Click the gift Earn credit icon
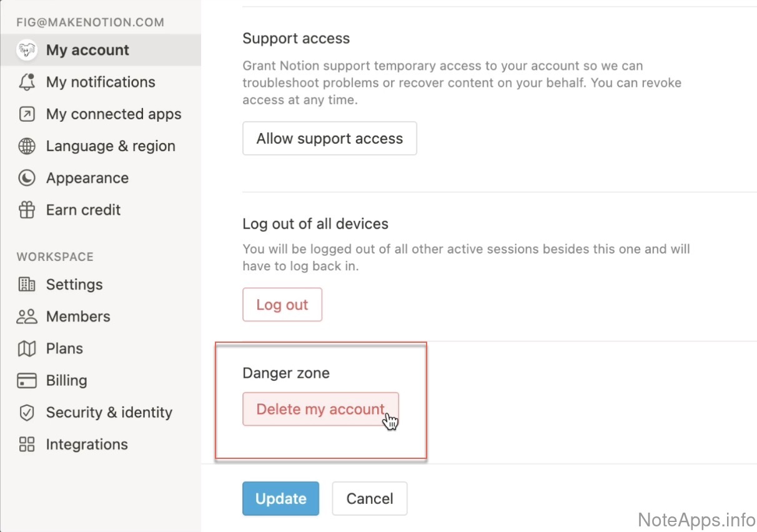This screenshot has height=532, width=757. pos(27,210)
